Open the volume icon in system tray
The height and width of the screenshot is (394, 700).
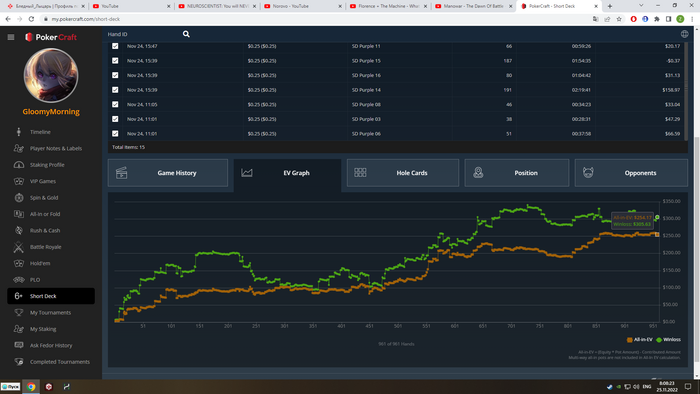636,387
